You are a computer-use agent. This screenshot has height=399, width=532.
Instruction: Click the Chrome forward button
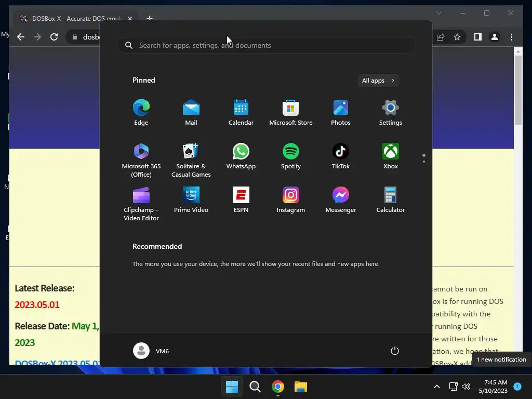point(37,37)
